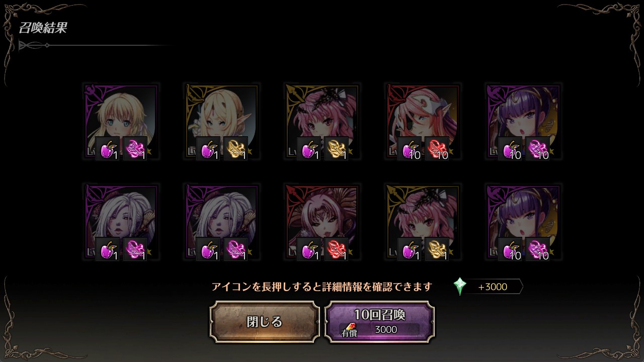Tap the gold crystal icon on the bottom-row pink-haired card
The width and height of the screenshot is (644, 362).
pos(437,249)
